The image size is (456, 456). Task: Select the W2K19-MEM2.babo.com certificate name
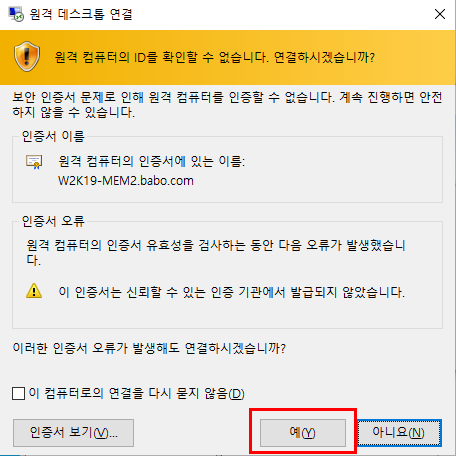point(126,181)
